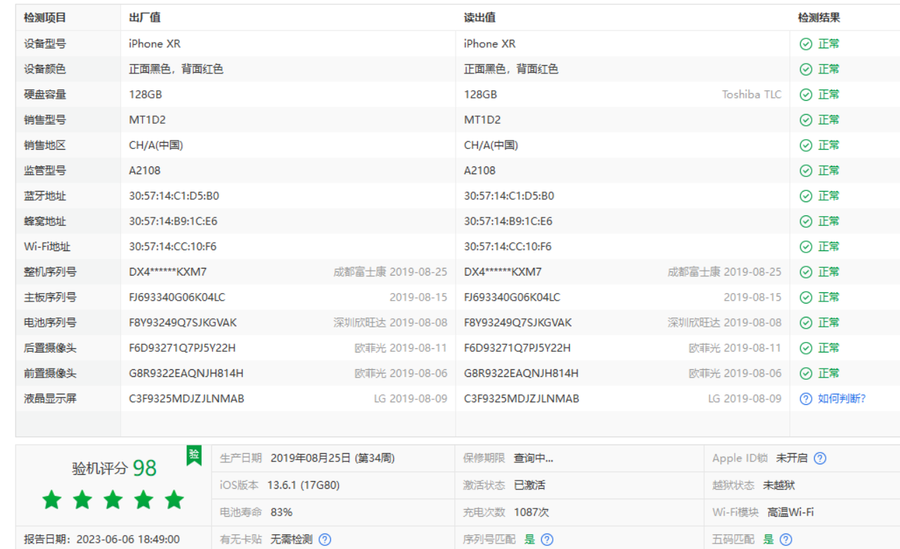Click factory Bluetooth address 30:57:14:C1:D5:B0
Screen dimensions: 900x549
tap(174, 196)
